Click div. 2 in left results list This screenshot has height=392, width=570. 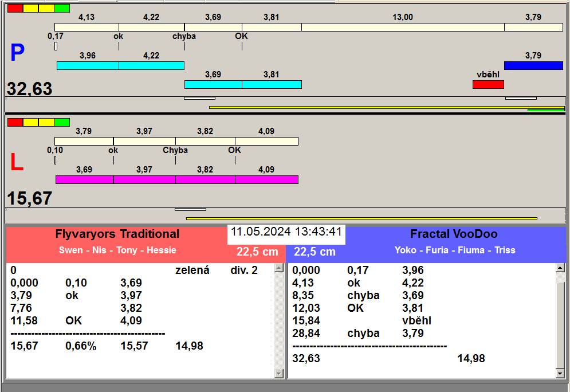(244, 270)
